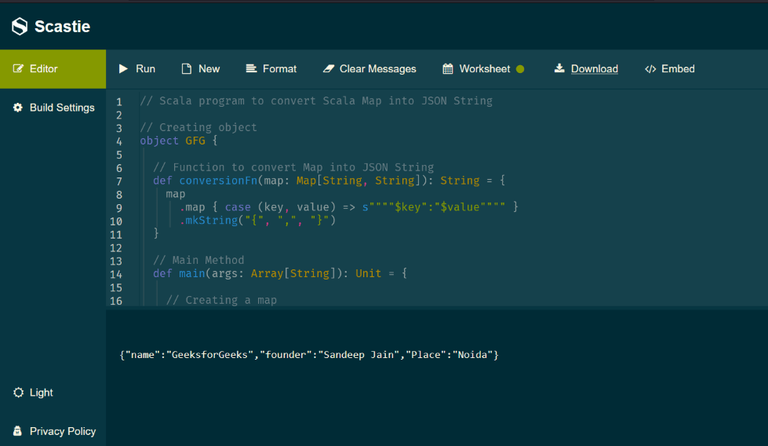
Task: Toggle Worksheet mode using its label
Action: (x=484, y=69)
